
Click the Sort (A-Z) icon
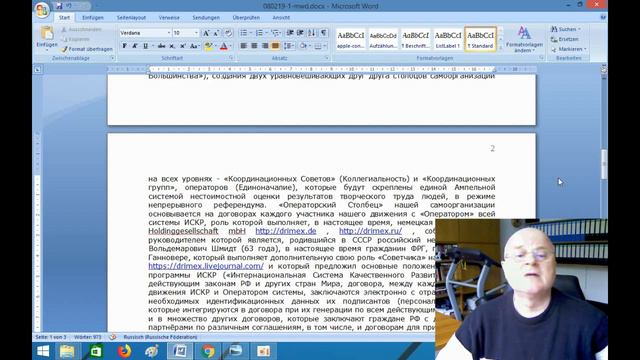[312, 33]
